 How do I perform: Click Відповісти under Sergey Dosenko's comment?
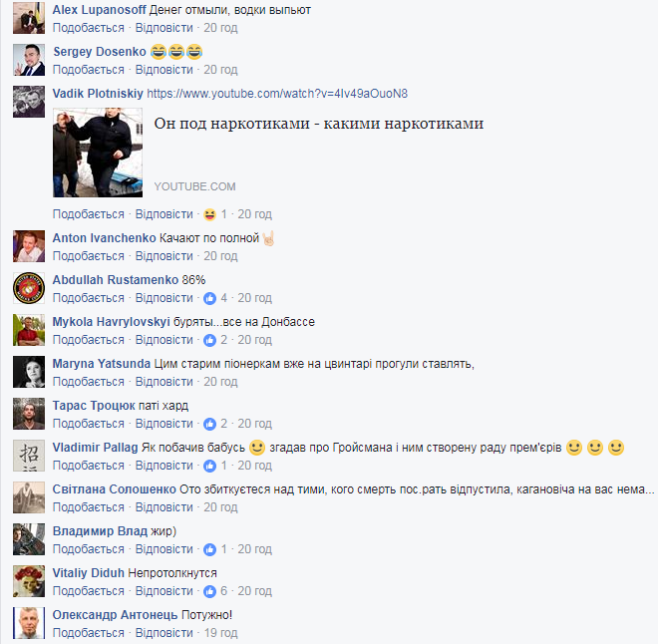pyautogui.click(x=164, y=70)
